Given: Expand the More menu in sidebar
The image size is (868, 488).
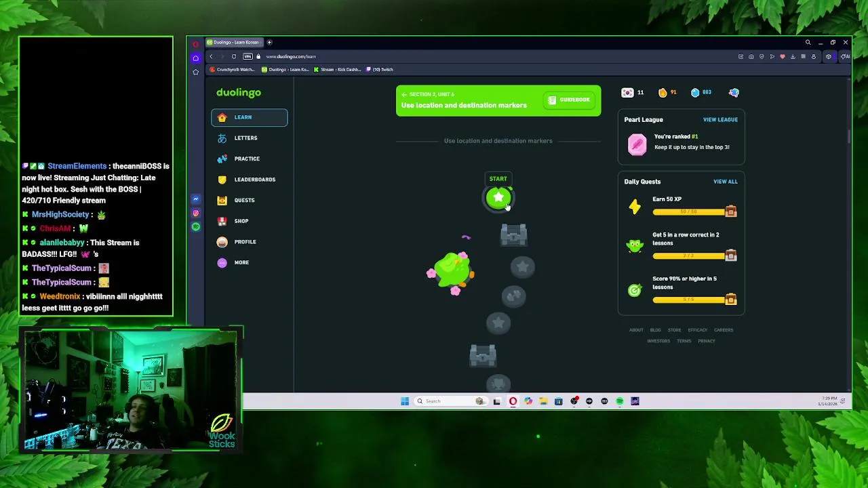Looking at the screenshot, I should click(249, 262).
